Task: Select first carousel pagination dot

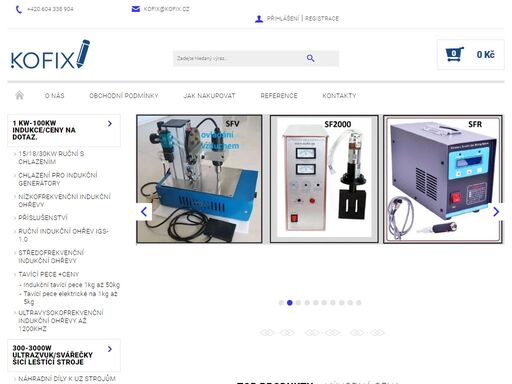Action: pos(281,303)
